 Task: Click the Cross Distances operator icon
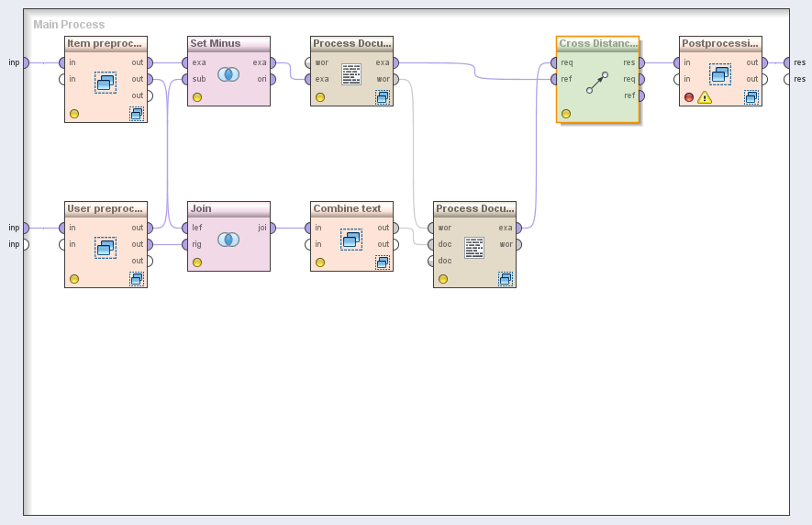click(x=597, y=82)
